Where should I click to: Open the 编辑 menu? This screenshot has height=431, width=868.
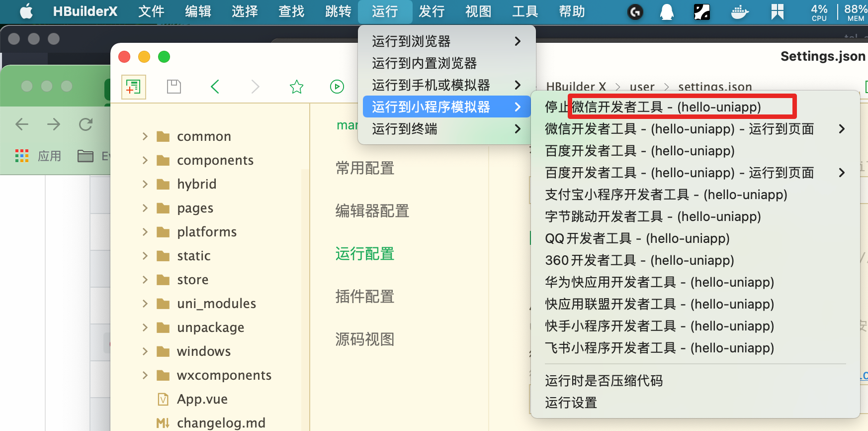[198, 11]
